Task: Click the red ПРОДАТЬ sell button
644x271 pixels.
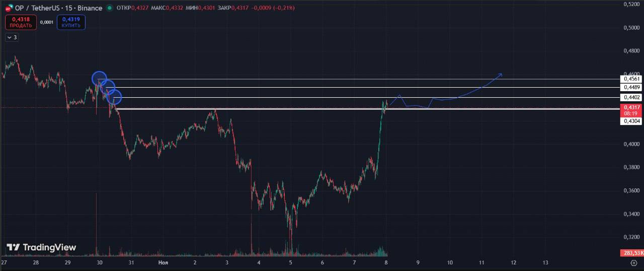Action: pyautogui.click(x=21, y=22)
